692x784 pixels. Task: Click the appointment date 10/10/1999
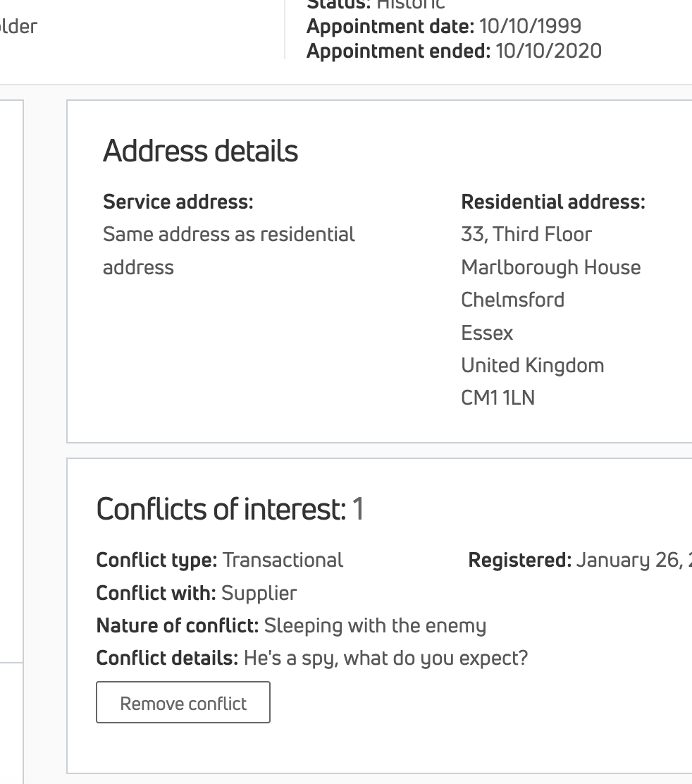[x=530, y=27]
